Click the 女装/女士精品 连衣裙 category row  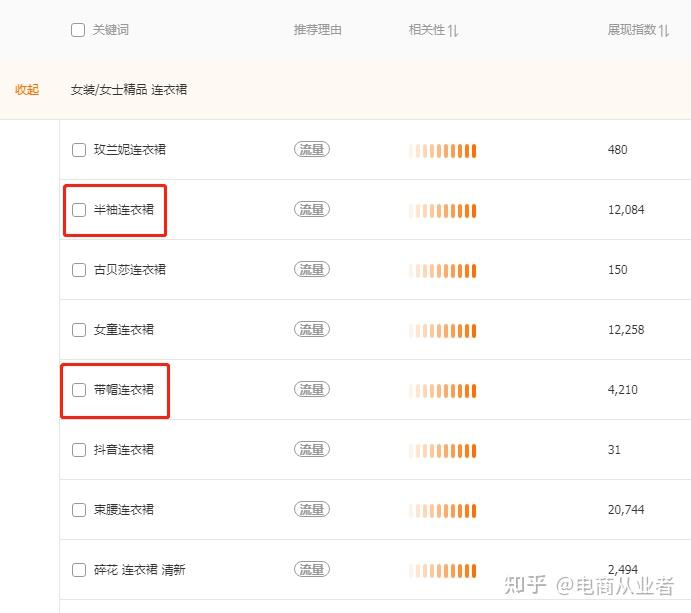pos(129,90)
